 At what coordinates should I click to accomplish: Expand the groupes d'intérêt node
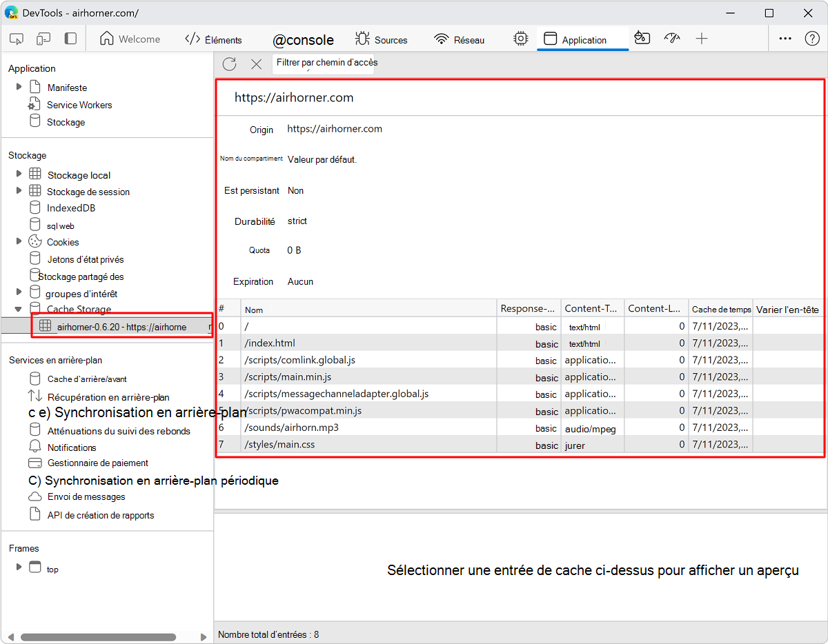(x=19, y=292)
